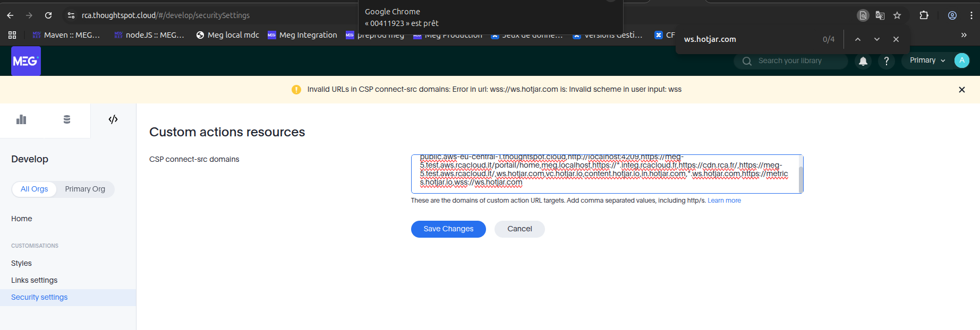Open the Chrome extensions menu

click(924, 15)
